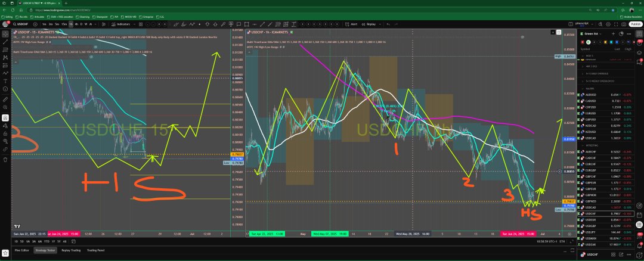Select the yellow watchlist color flag
Viewport: 644px width, 261px height.
(x=606, y=42)
